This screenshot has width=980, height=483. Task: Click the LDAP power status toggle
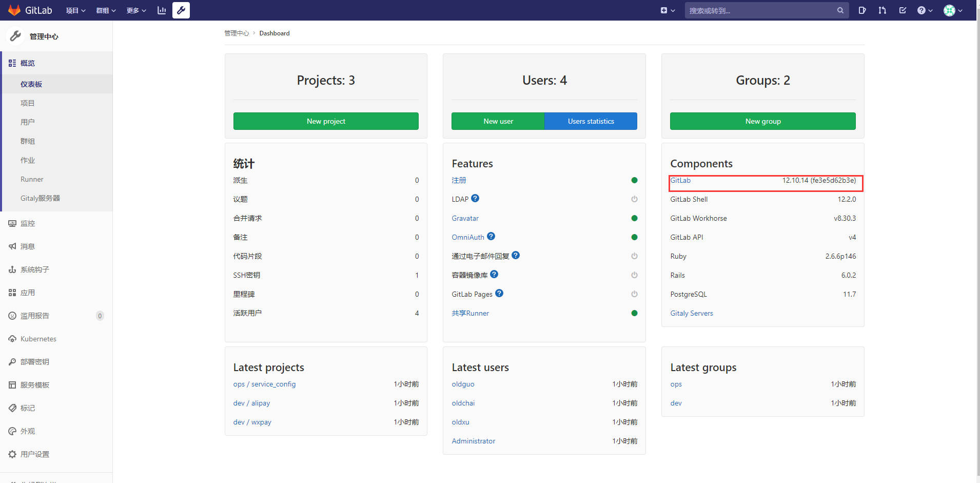(634, 199)
